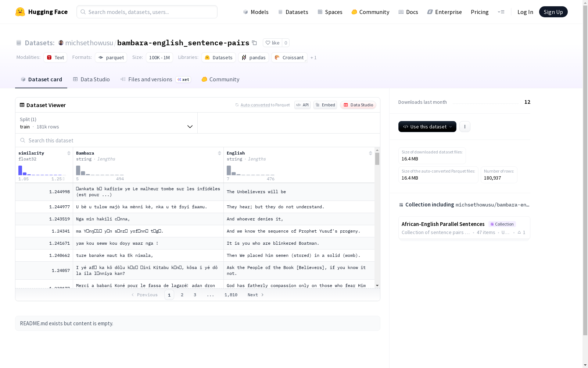Click the table vertical scrollbar thumb
The width and height of the screenshot is (588, 368).
(377, 159)
